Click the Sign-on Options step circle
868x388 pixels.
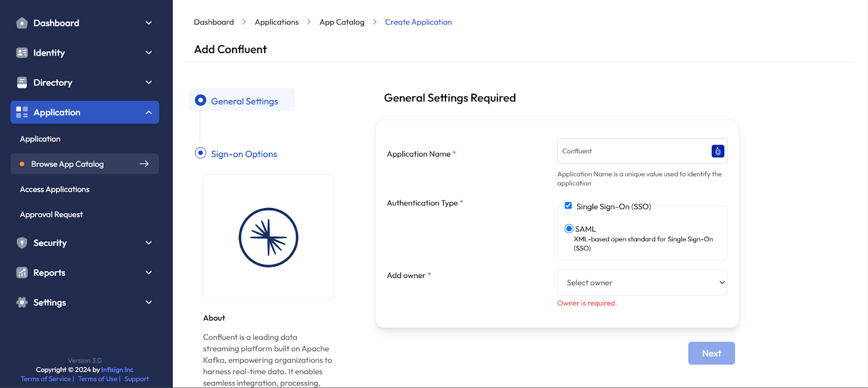[201, 153]
